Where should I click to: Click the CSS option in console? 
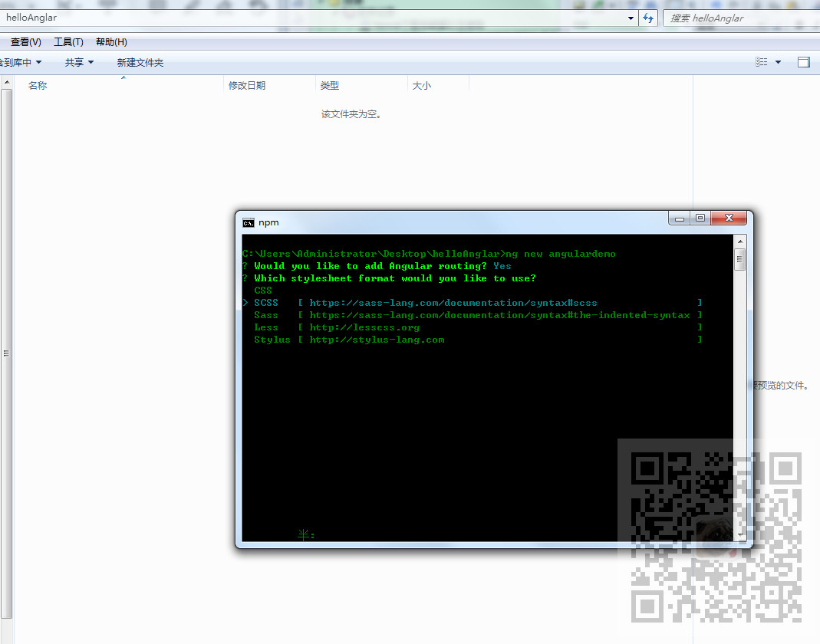(x=263, y=291)
